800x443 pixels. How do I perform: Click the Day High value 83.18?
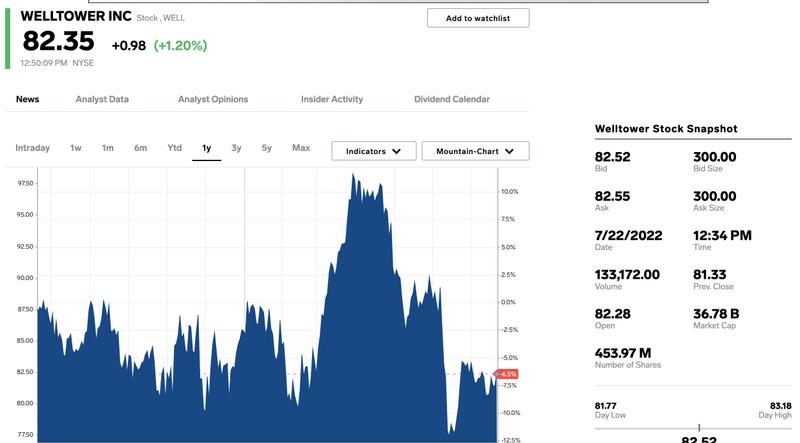click(781, 406)
